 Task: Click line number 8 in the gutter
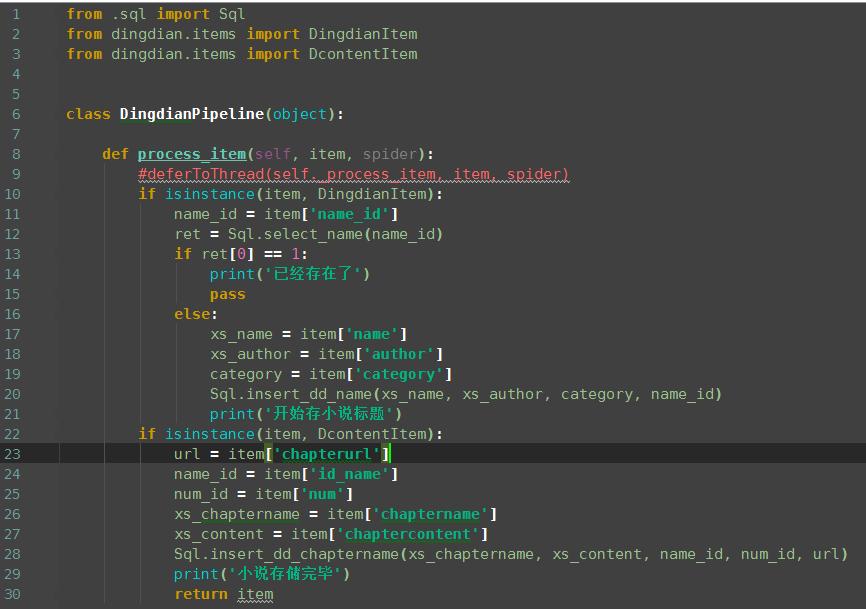tap(16, 154)
